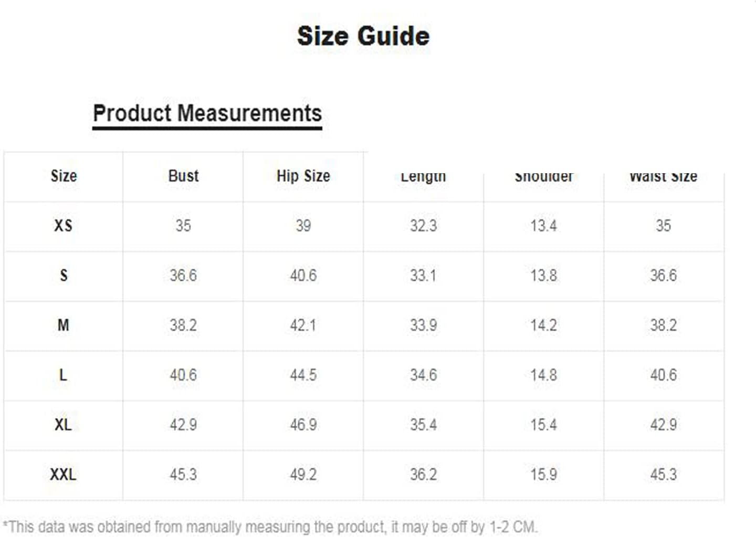Viewport: 756px width, 537px height.
Task: Click the Waist Size column header
Action: [x=664, y=176]
